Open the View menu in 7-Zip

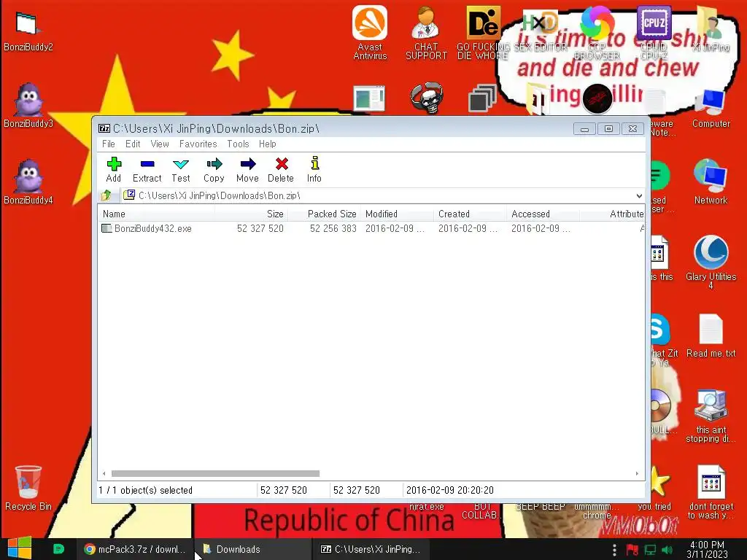click(x=160, y=144)
